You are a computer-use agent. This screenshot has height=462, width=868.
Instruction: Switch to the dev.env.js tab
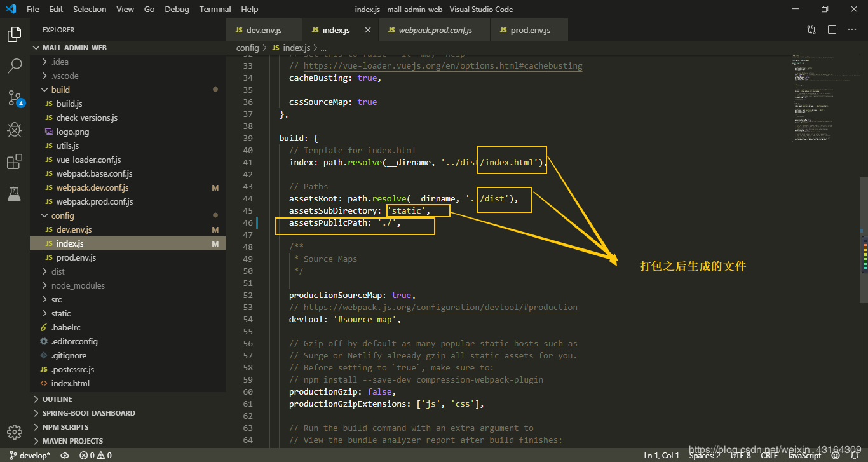(x=264, y=30)
